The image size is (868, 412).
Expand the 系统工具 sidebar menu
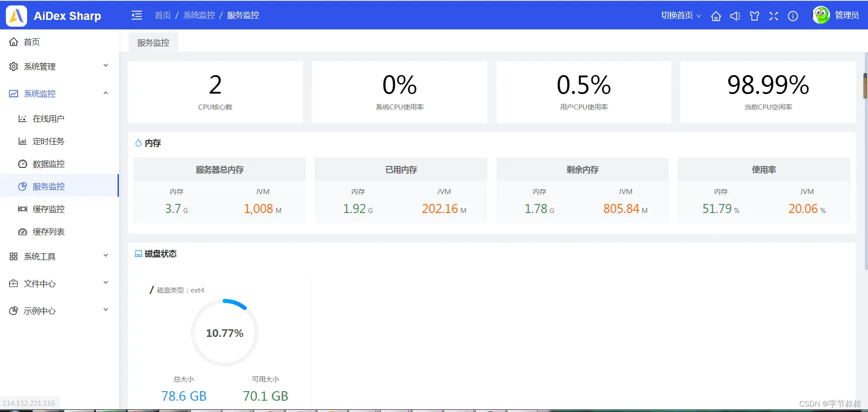(x=59, y=256)
